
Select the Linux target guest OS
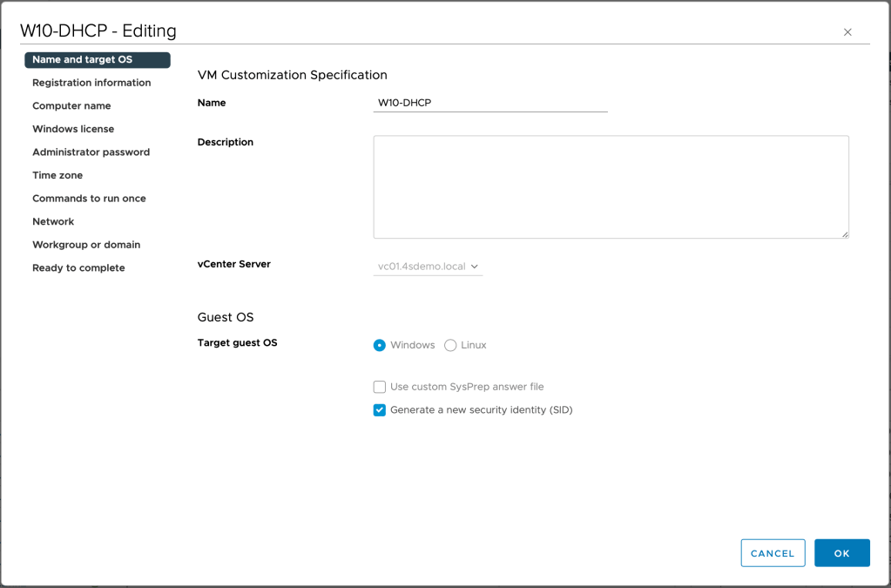tap(450, 346)
